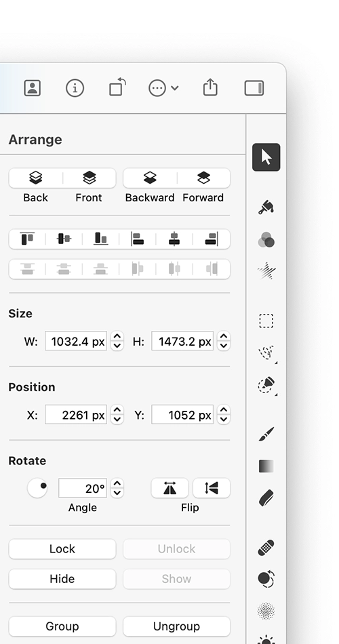
Task: Increase width with the W stepper
Action: (117, 336)
